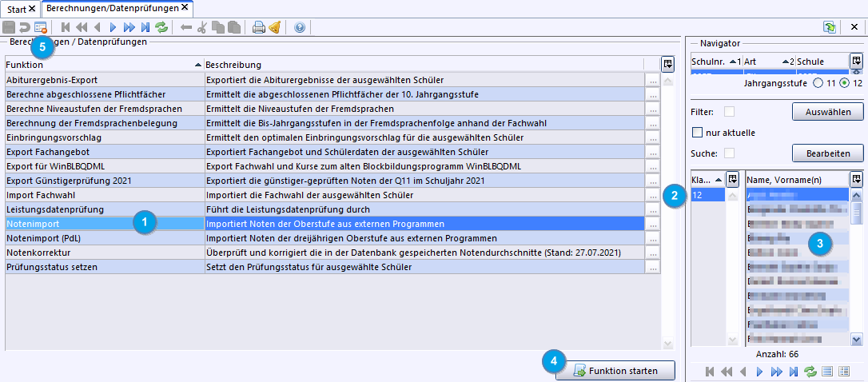This screenshot has width=868, height=382.
Task: Toggle the Filter checkbox
Action: click(x=730, y=111)
